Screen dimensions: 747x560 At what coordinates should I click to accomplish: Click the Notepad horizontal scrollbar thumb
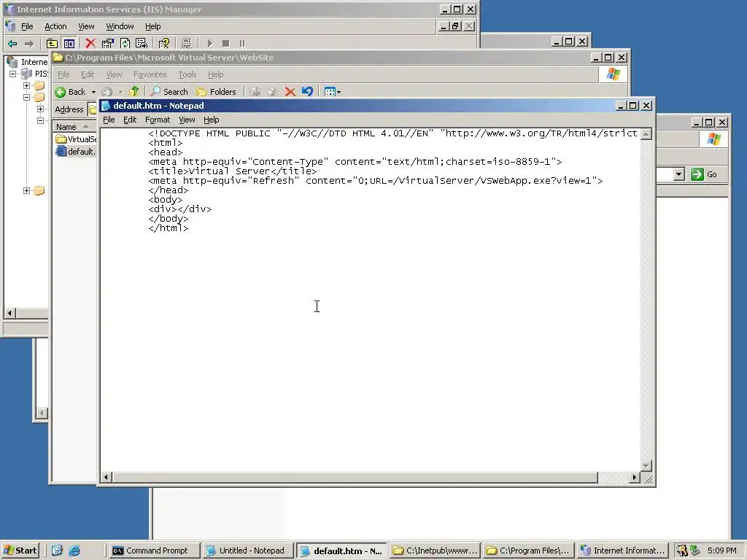pyautogui.click(x=355, y=477)
